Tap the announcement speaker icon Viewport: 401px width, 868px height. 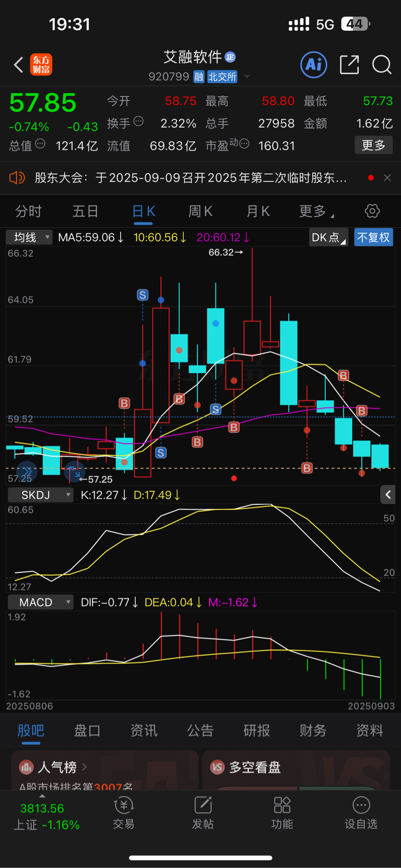point(17,178)
